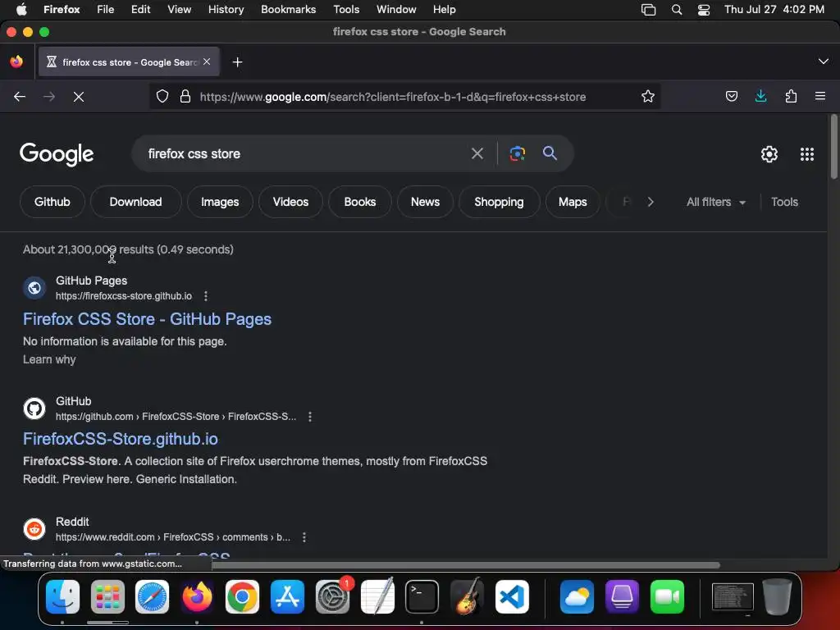Open Pocket save icon in toolbar
Viewport: 840px width, 630px height.
pos(731,97)
